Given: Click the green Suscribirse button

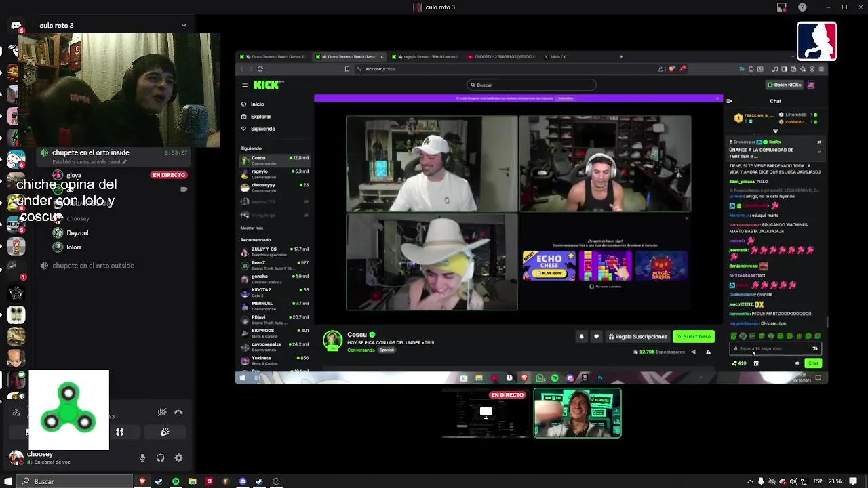Looking at the screenshot, I should (x=694, y=336).
